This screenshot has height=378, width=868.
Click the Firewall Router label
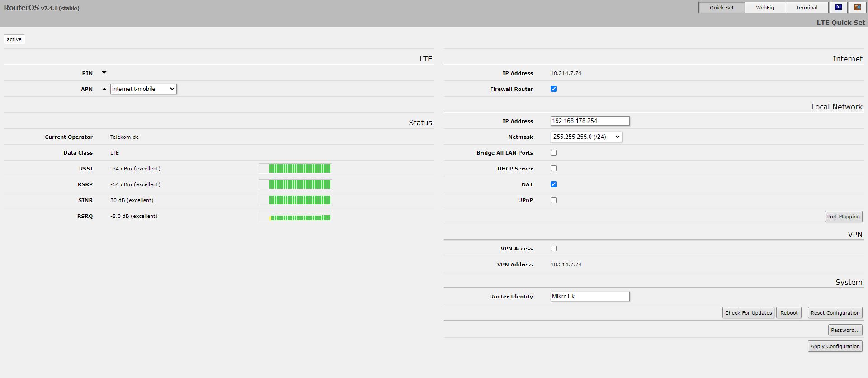[511, 89]
